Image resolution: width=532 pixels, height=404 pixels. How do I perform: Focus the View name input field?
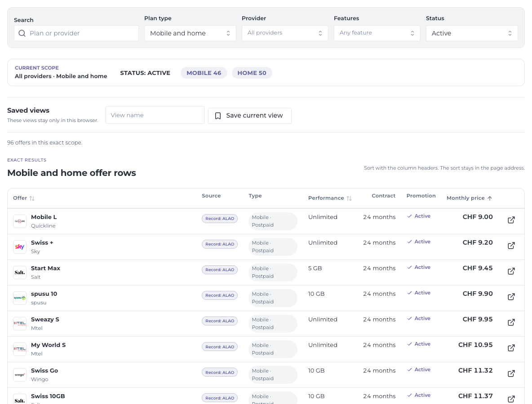(x=155, y=115)
